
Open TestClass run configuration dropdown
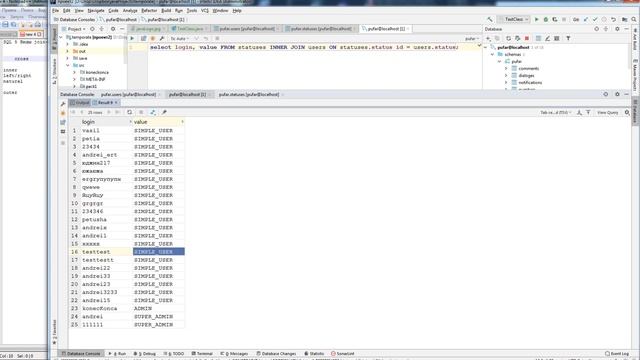tap(514, 19)
